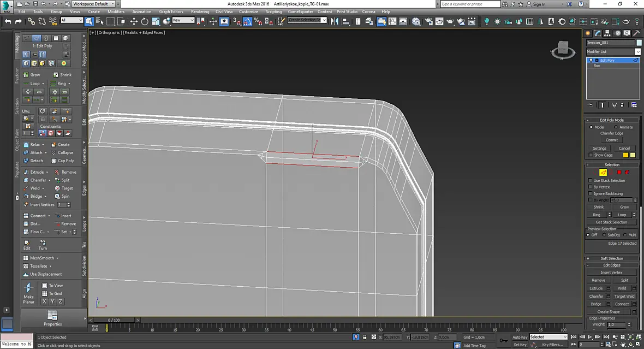Open the Graph Editors menu
644x349 pixels.
171,11
